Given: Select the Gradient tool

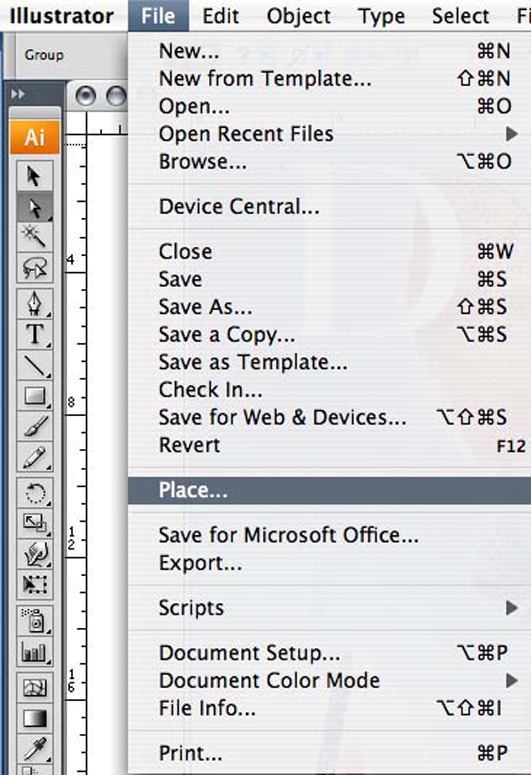Looking at the screenshot, I should pyautogui.click(x=34, y=718).
